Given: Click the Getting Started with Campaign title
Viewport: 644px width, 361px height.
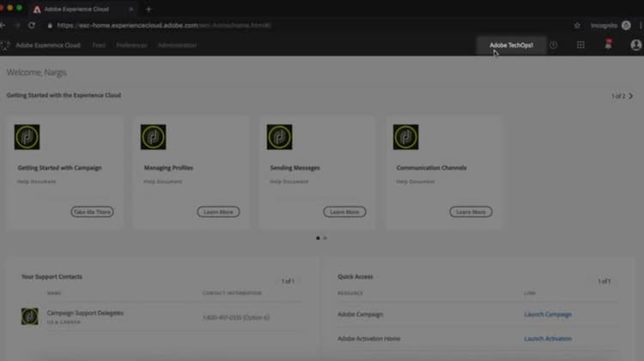Looking at the screenshot, I should (59, 167).
